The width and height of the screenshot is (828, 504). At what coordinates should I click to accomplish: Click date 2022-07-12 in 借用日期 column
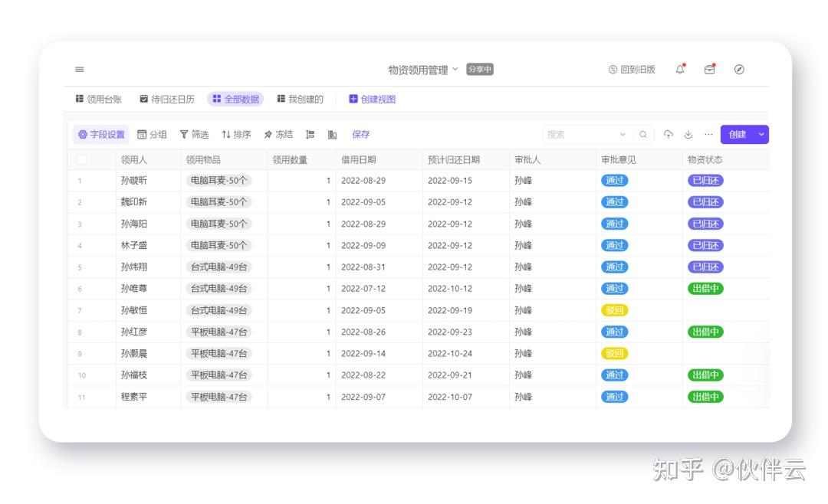(363, 289)
